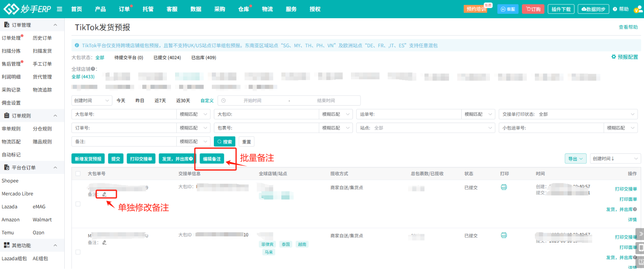Image resolution: width=644 pixels, height=274 pixels.
Task: Open Mercado Libre in the sidebar
Action: tap(17, 194)
